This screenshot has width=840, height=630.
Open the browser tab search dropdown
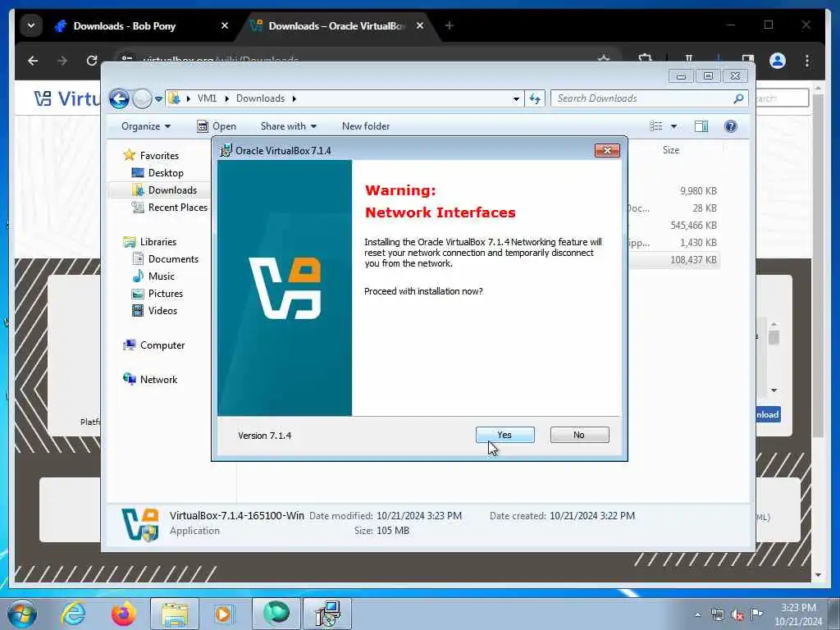coord(31,25)
